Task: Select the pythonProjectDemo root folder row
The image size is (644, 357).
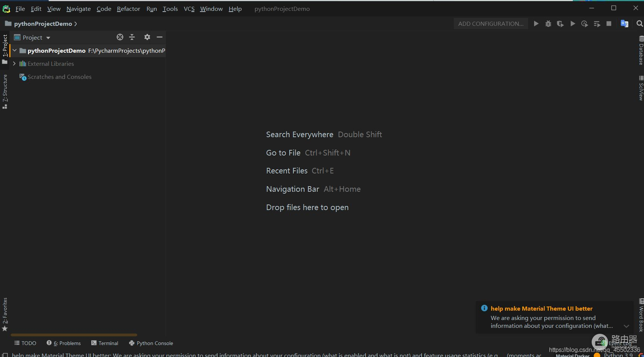Action: pos(88,50)
